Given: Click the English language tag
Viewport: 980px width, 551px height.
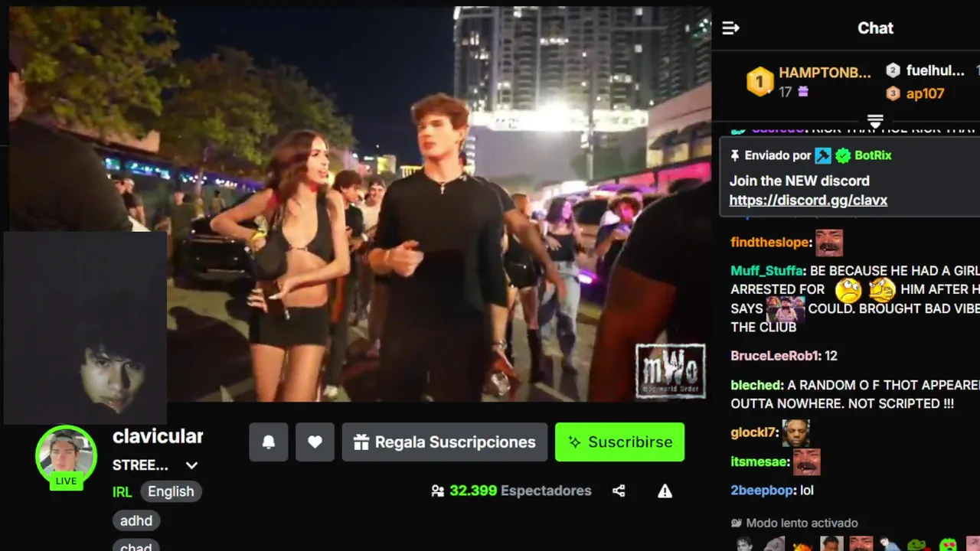Looking at the screenshot, I should pyautogui.click(x=171, y=491).
